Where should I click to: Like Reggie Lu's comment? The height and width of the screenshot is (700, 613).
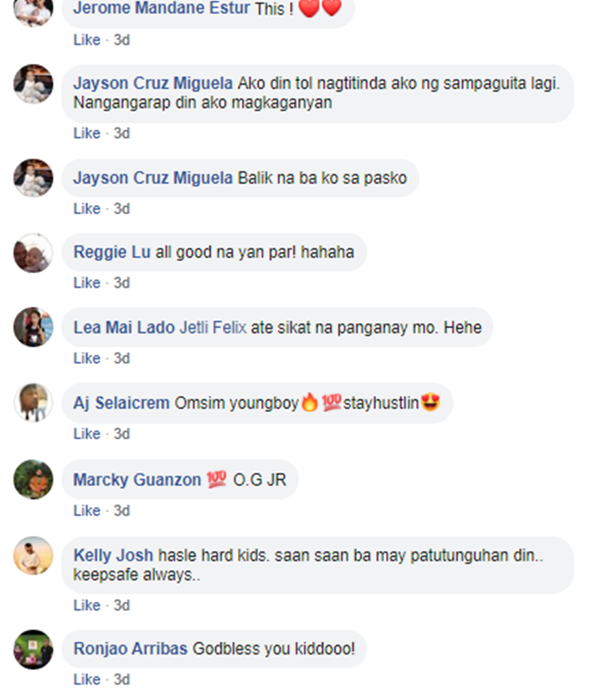coord(87,283)
